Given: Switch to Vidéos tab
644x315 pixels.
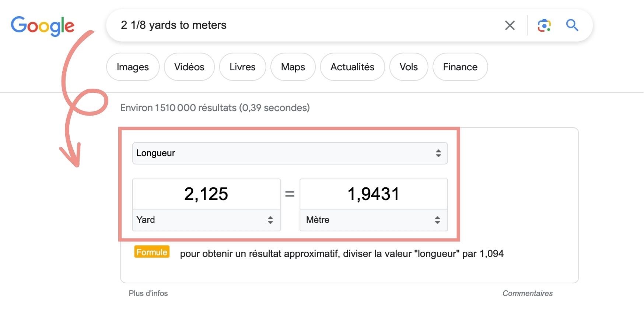Looking at the screenshot, I should tap(189, 67).
